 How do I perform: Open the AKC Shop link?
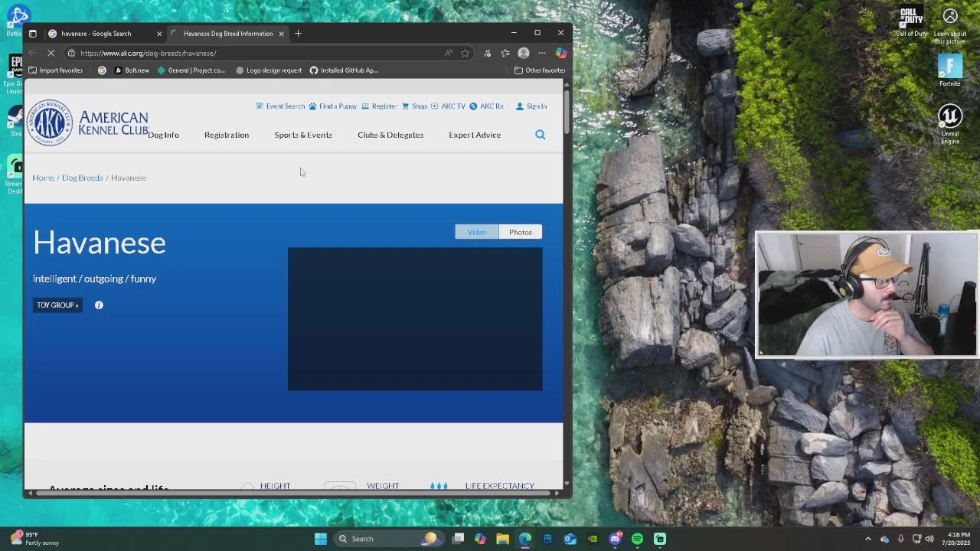pyautogui.click(x=414, y=106)
